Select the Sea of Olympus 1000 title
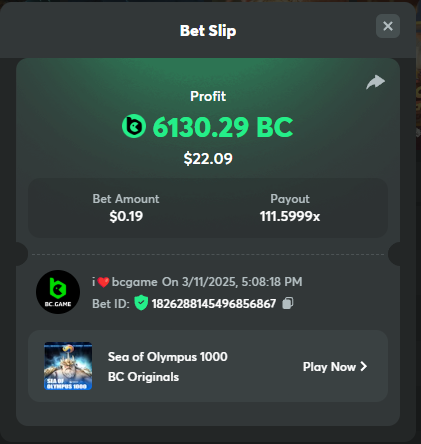This screenshot has width=421, height=444. point(168,357)
